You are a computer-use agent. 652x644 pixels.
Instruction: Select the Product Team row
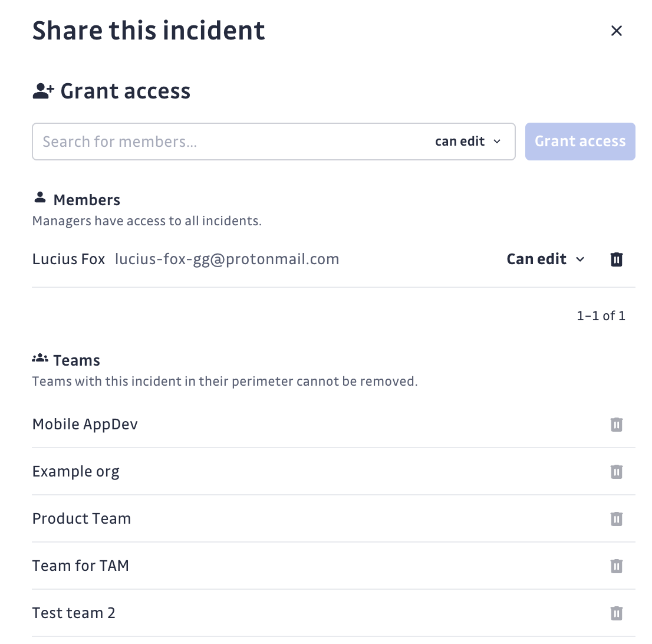pos(81,519)
